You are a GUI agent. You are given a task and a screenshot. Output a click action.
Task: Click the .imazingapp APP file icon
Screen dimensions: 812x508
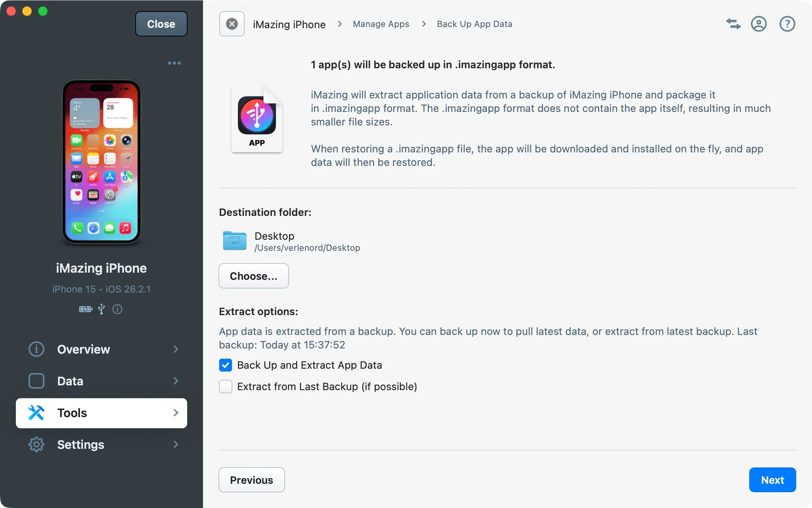[257, 118]
